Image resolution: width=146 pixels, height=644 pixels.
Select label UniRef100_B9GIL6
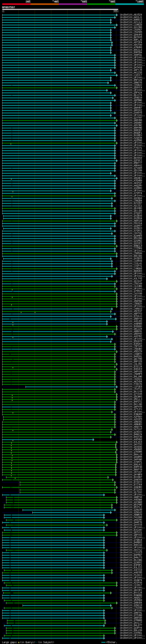point(131,50)
